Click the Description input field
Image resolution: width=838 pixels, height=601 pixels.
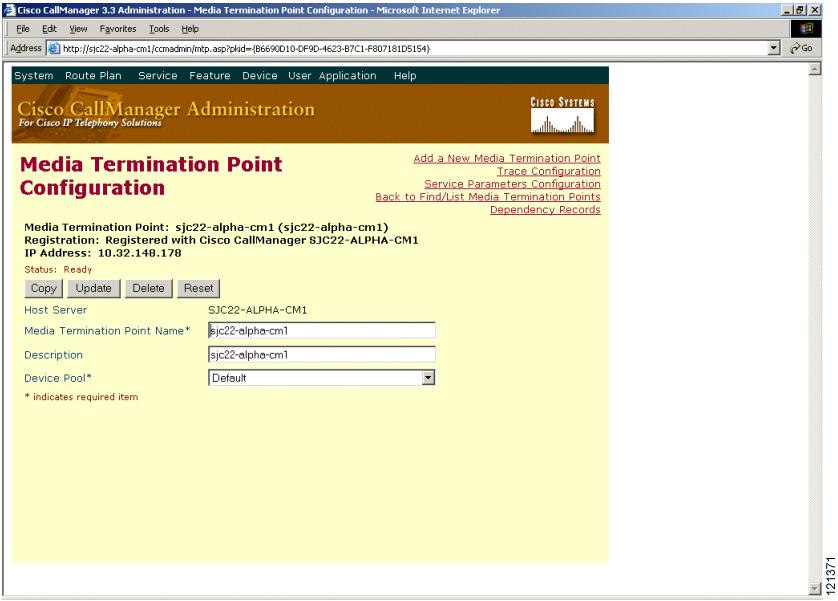[x=322, y=355]
